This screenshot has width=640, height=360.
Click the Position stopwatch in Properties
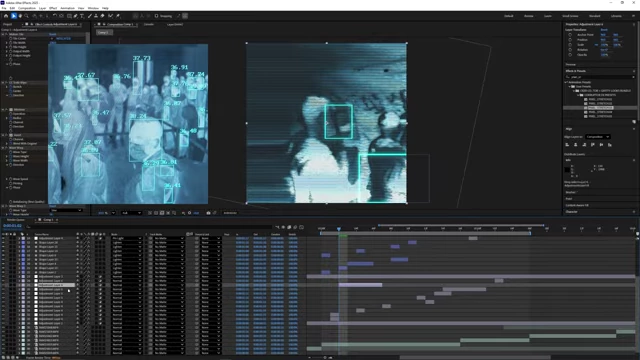[570, 40]
